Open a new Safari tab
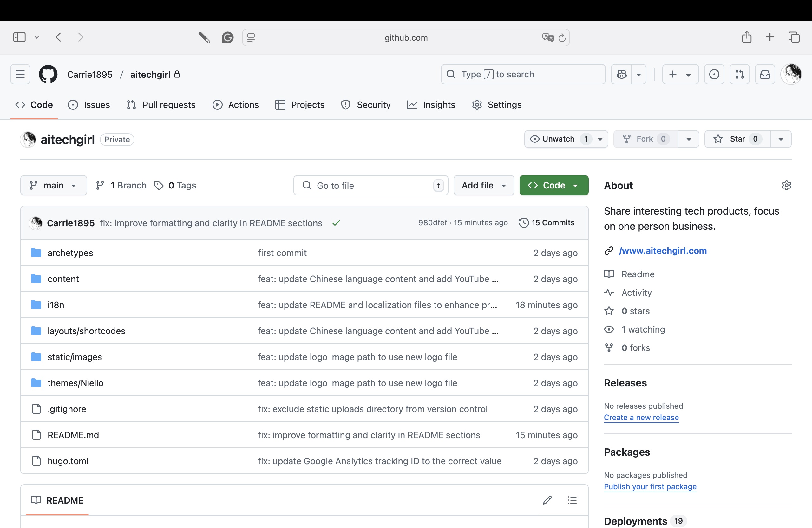The width and height of the screenshot is (812, 528). [x=770, y=37]
